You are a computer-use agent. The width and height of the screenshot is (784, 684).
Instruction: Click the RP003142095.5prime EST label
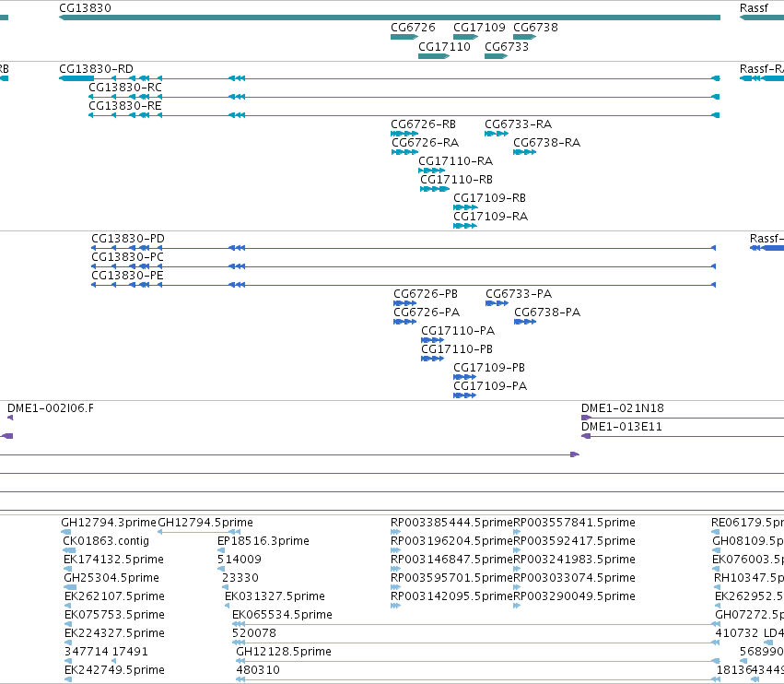pyautogui.click(x=451, y=596)
